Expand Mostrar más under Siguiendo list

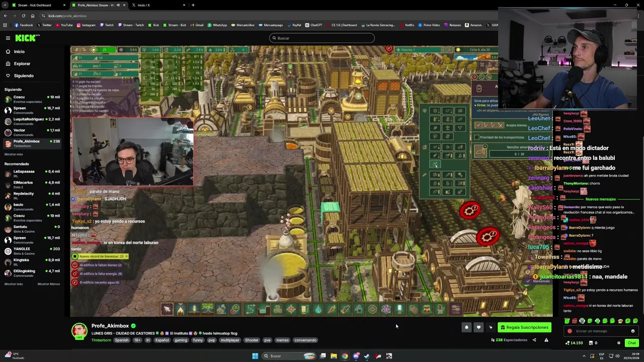tap(14, 154)
